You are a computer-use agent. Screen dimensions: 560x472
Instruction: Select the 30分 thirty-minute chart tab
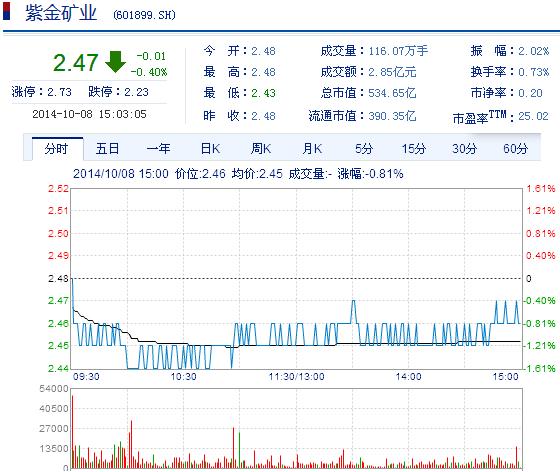click(x=464, y=149)
